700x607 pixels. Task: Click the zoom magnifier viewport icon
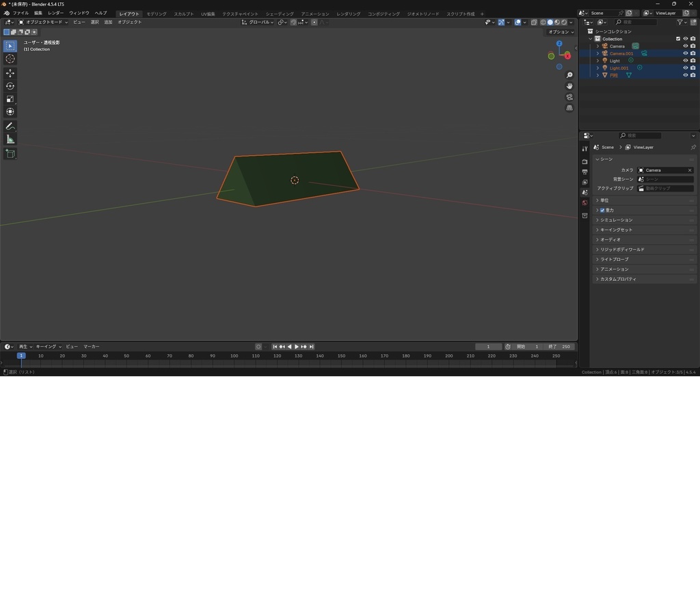[569, 75]
